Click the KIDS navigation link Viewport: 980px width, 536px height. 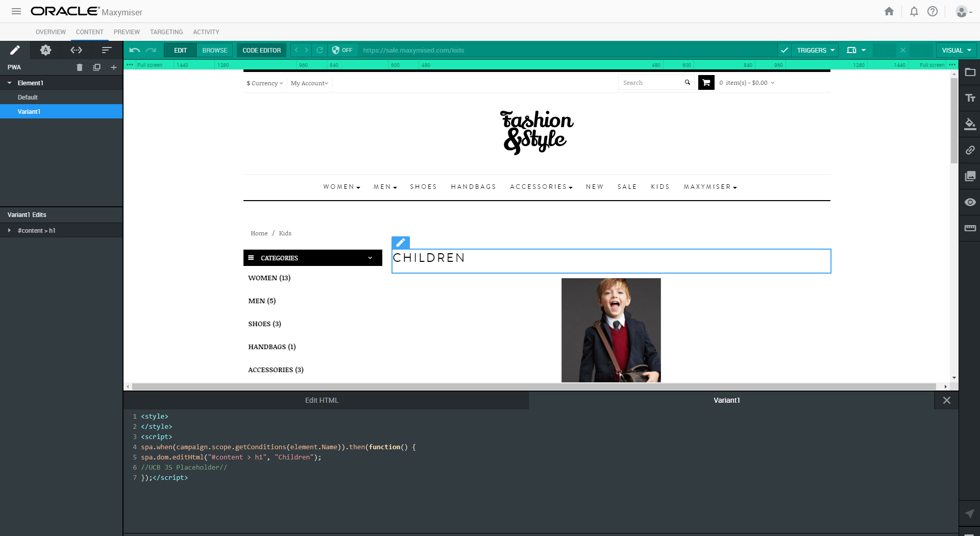tap(660, 187)
